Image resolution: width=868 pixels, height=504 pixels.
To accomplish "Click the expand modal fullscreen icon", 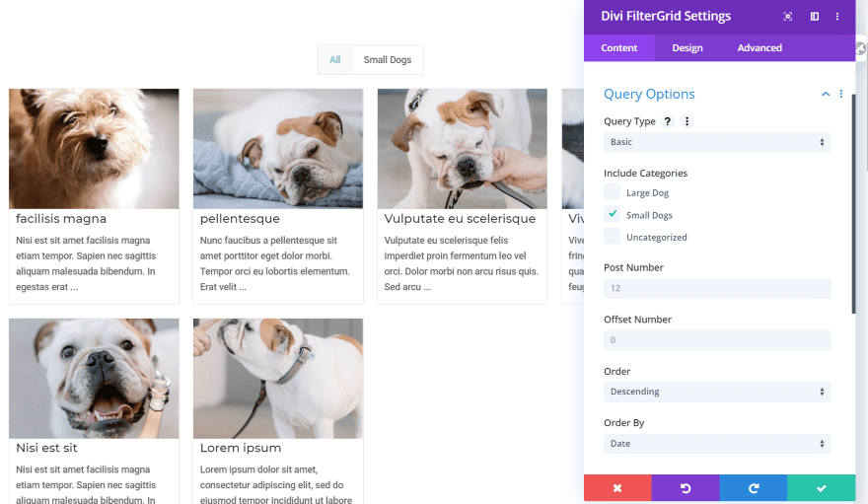I will coord(788,17).
